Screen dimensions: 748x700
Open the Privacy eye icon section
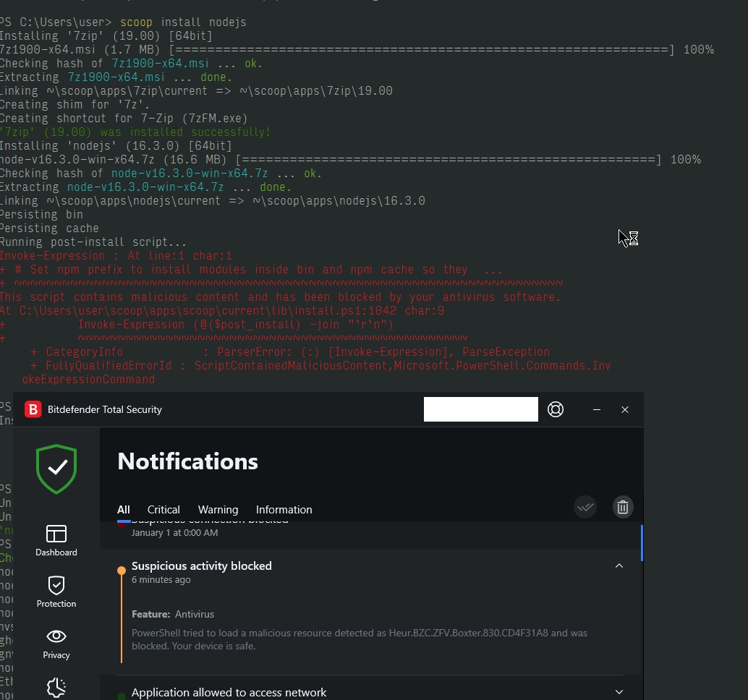56,643
